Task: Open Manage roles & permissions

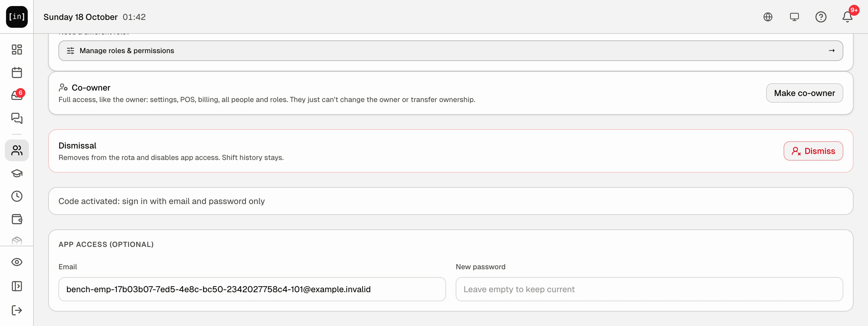Action: [451, 51]
